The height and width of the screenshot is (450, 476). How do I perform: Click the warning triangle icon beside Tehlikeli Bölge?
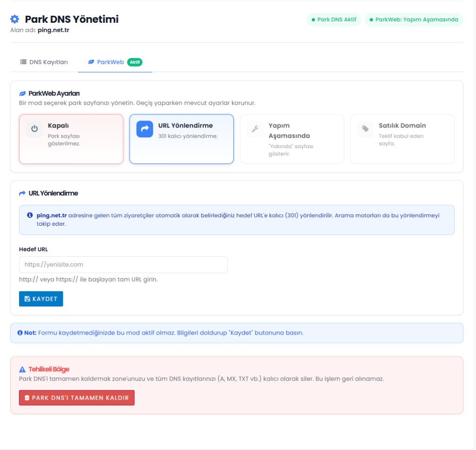22,369
